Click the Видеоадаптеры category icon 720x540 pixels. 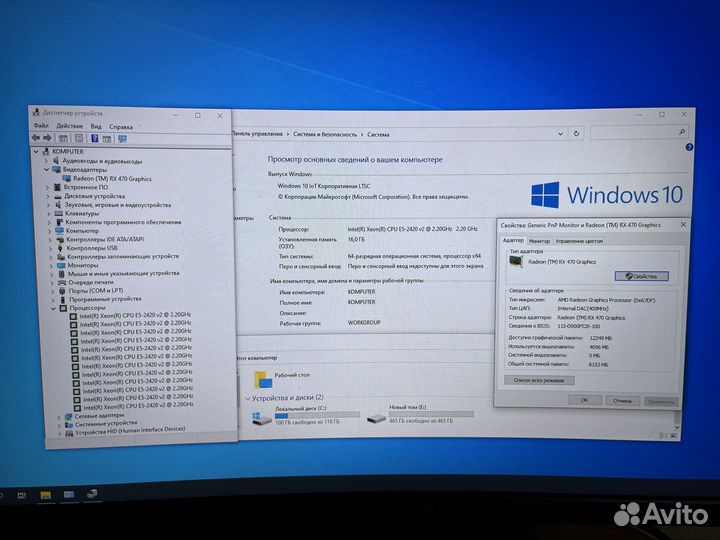pyautogui.click(x=56, y=169)
